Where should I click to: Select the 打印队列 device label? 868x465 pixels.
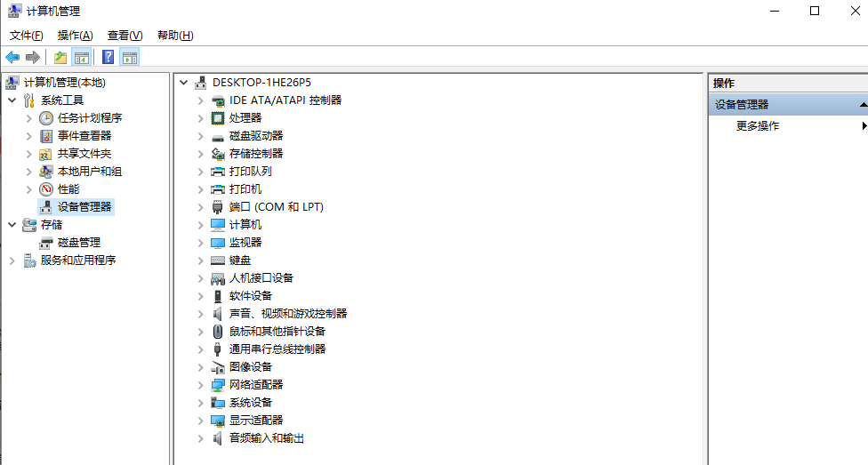(x=251, y=172)
